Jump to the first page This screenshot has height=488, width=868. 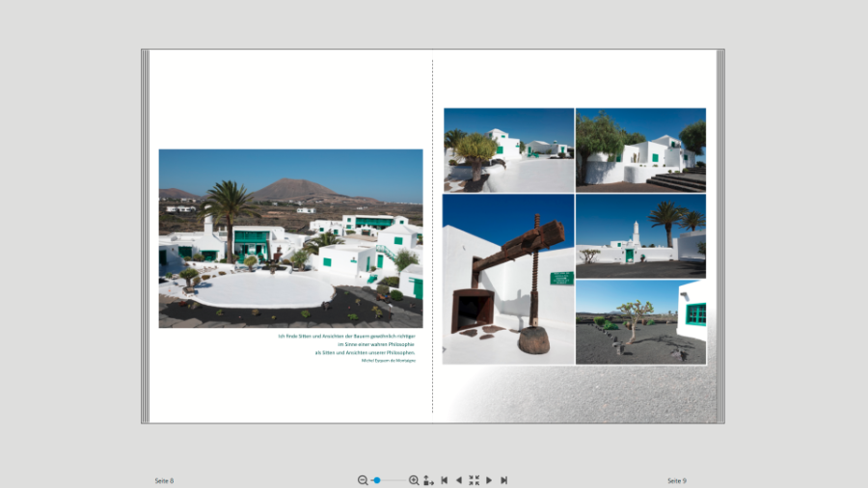[x=444, y=480]
